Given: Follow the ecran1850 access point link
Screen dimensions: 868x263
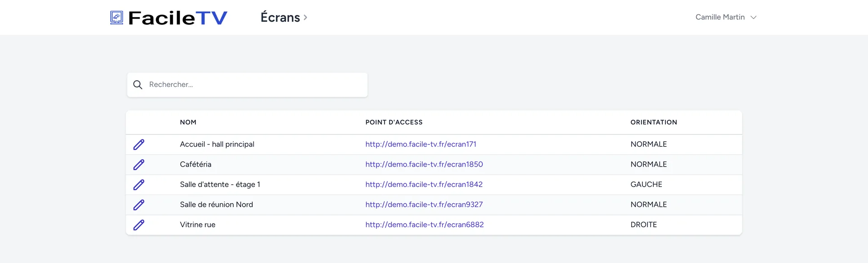Looking at the screenshot, I should coord(424,164).
